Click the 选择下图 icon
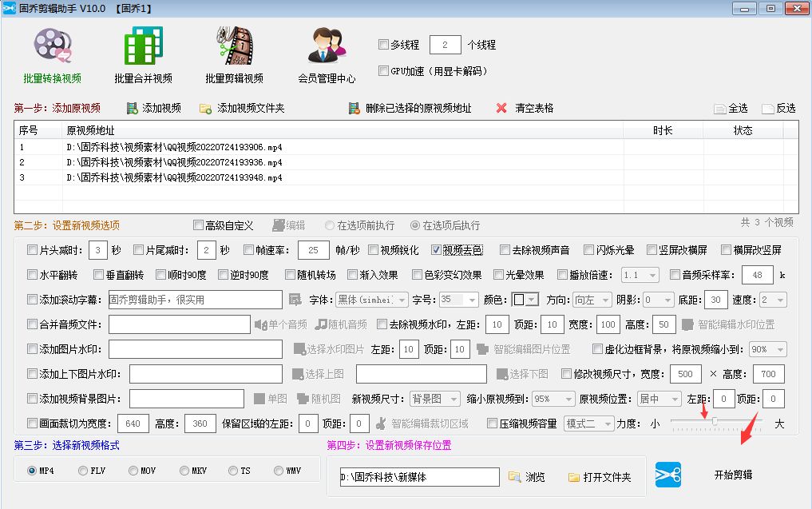 (x=501, y=374)
